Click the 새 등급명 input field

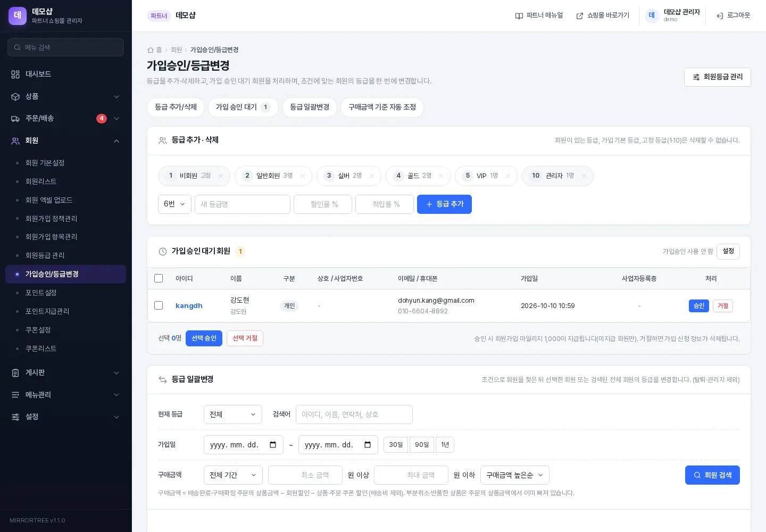click(x=243, y=204)
